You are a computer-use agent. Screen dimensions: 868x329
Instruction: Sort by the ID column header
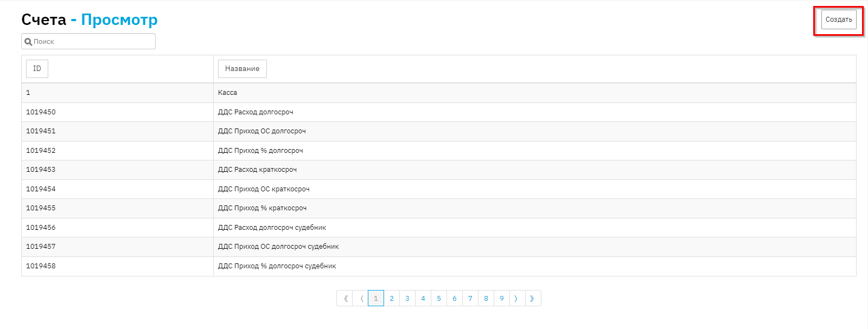click(37, 69)
